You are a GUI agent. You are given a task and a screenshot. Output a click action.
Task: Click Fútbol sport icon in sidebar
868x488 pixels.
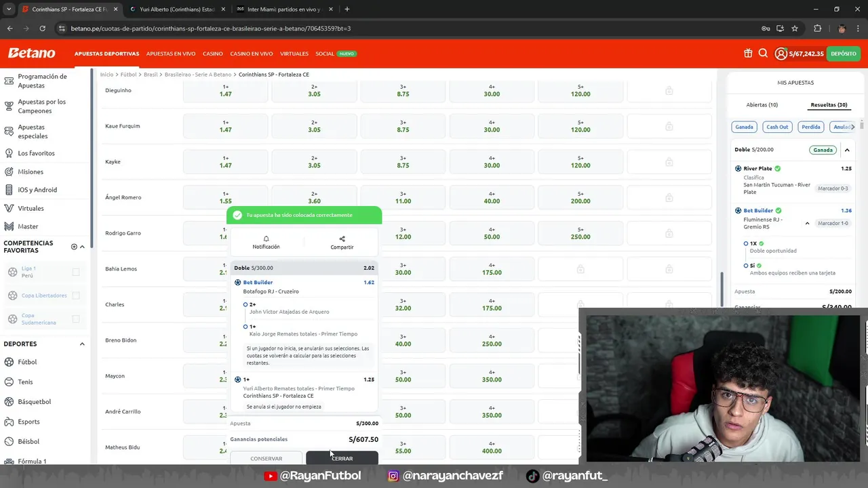pyautogui.click(x=9, y=362)
